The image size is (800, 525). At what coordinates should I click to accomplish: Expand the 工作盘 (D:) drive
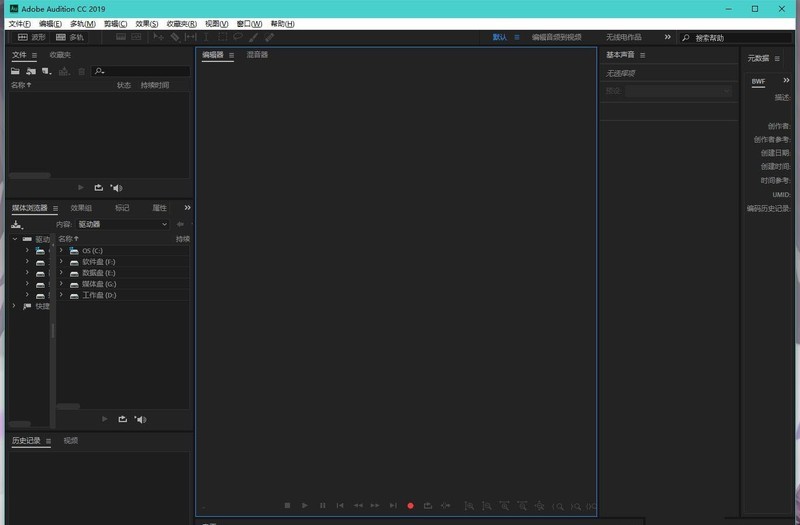coord(61,295)
